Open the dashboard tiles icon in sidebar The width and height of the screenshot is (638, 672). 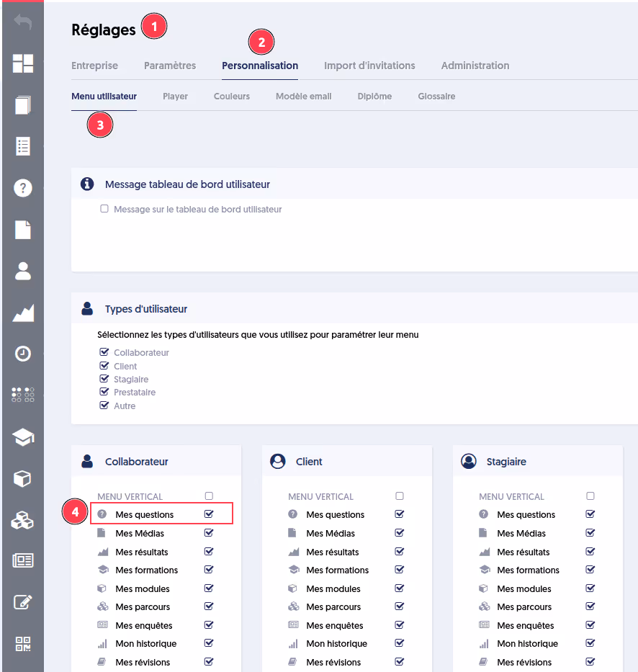click(23, 63)
